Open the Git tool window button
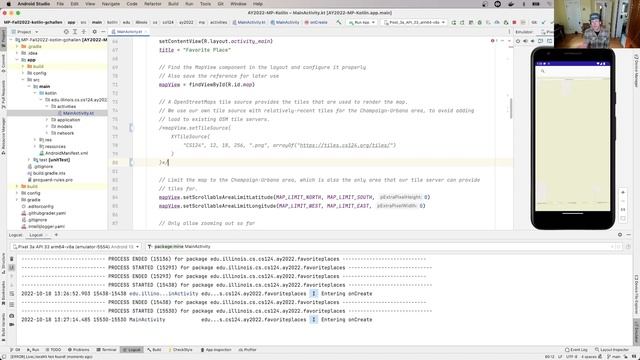The width and height of the screenshot is (640, 360). tap(16, 350)
